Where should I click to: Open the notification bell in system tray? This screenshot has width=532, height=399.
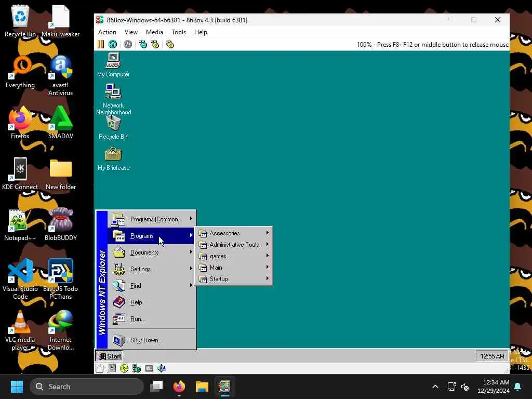518,387
